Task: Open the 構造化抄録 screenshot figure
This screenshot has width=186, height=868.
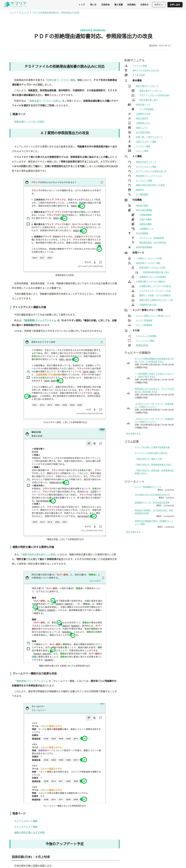Action: (64, 482)
